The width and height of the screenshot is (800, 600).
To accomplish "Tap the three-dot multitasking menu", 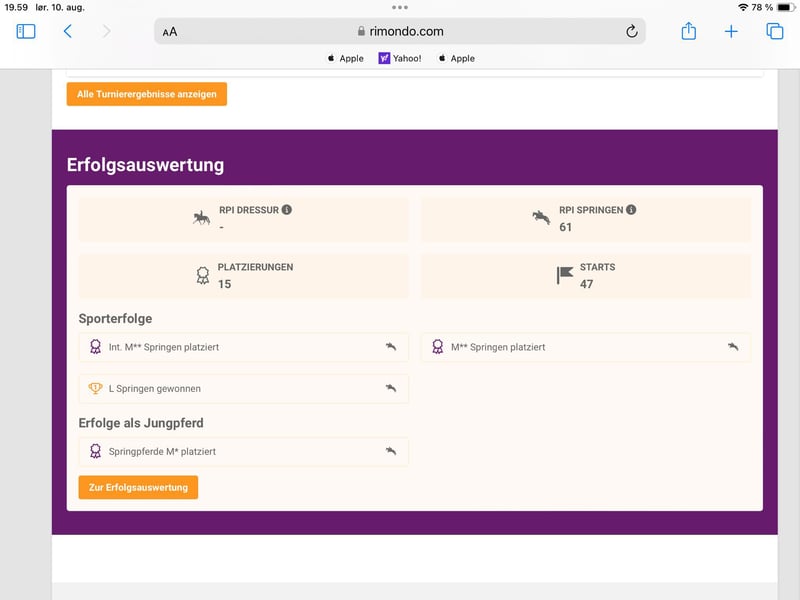I will click(400, 7).
